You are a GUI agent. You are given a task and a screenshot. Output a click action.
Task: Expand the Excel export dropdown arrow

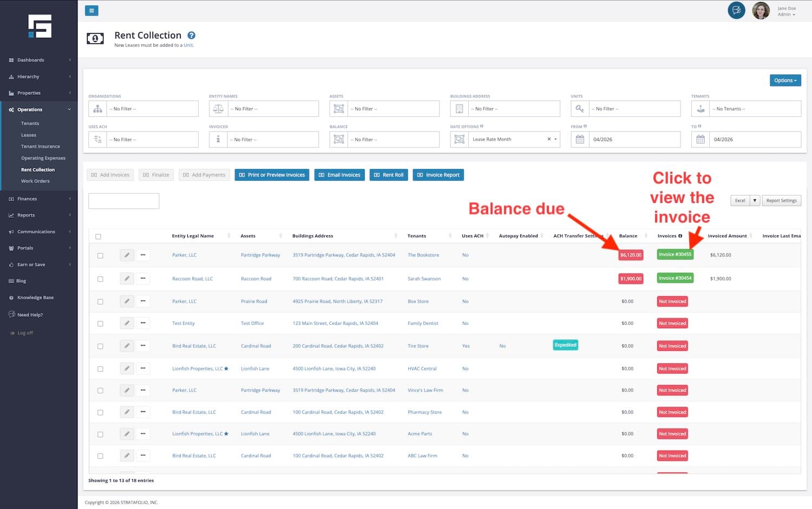pyautogui.click(x=755, y=200)
